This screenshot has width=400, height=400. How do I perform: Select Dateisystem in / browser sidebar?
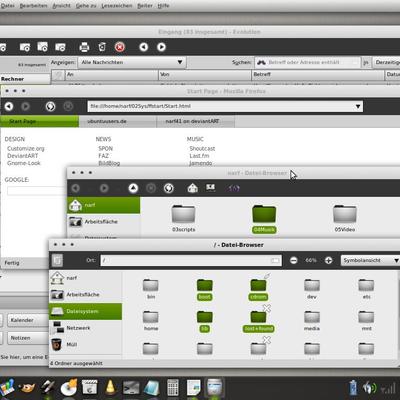pyautogui.click(x=85, y=311)
